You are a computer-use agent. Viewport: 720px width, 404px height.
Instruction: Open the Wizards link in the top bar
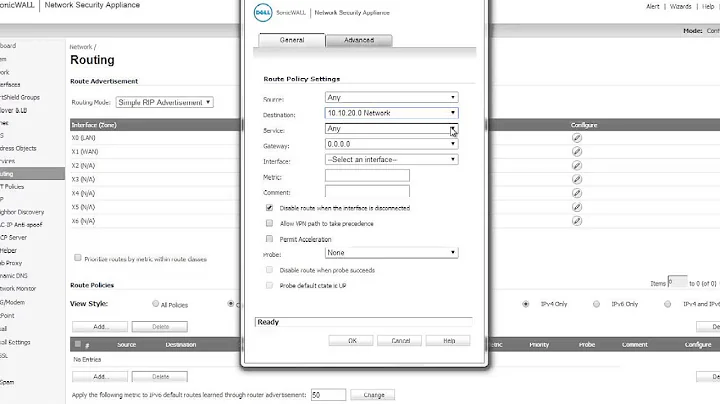point(681,6)
